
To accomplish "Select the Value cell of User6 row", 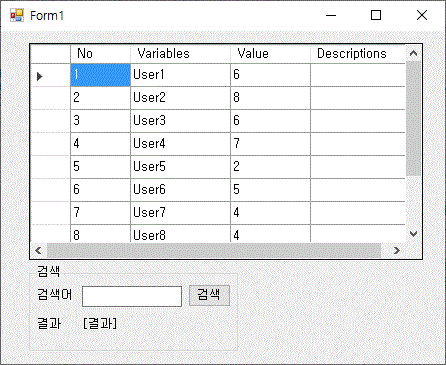I will click(270, 190).
